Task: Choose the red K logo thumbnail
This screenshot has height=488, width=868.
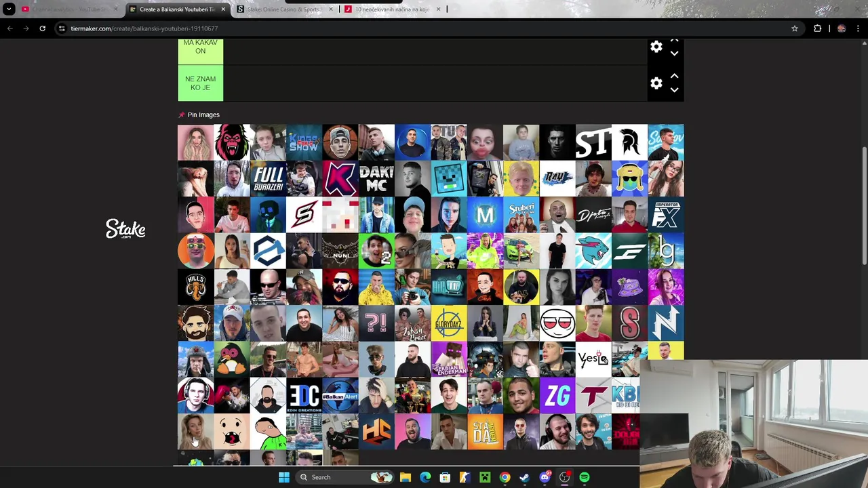Action: tap(340, 179)
